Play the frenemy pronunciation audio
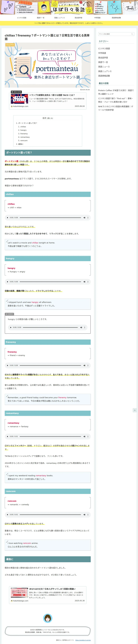The image size is (138, 644). [8, 365]
